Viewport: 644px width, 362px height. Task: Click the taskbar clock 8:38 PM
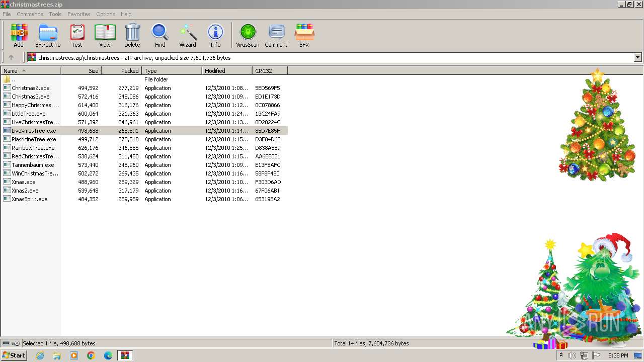coord(618,355)
